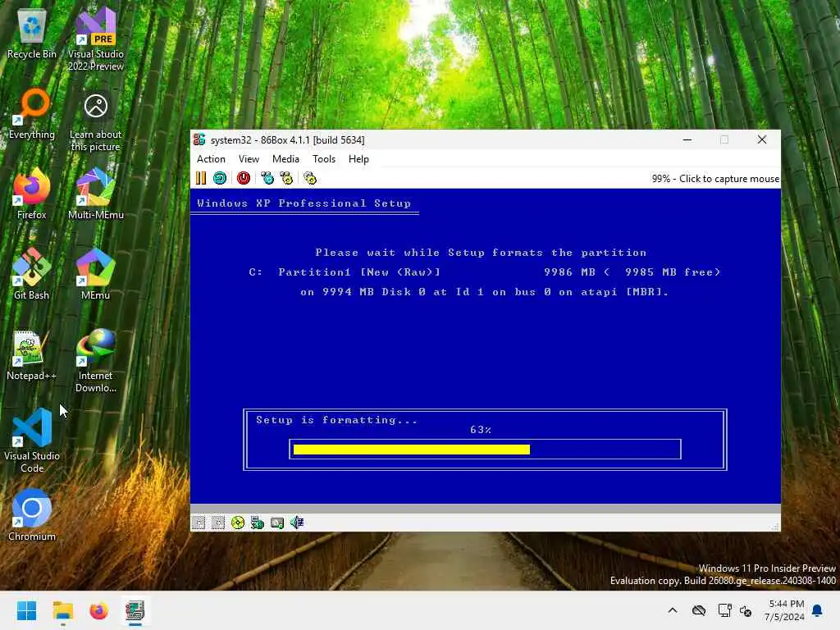Click '99% - Click to capture mouse' status text
This screenshot has height=630, width=840.
click(x=715, y=178)
